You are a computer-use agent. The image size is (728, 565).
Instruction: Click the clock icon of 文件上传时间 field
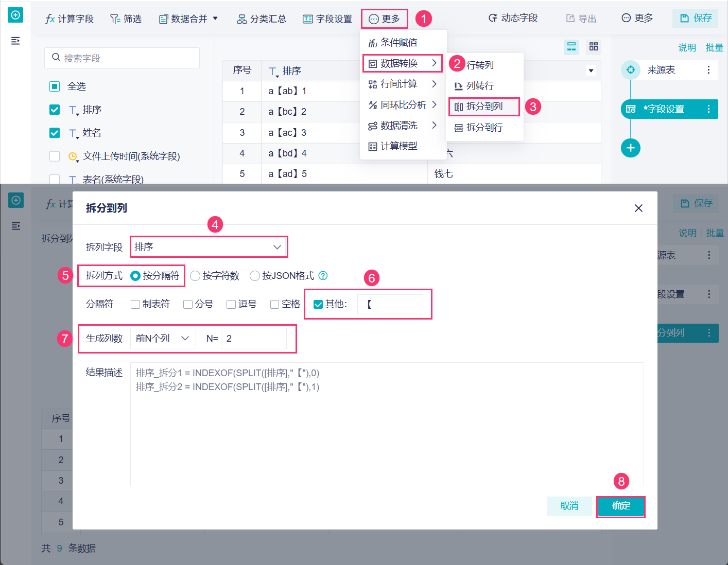pos(73,156)
